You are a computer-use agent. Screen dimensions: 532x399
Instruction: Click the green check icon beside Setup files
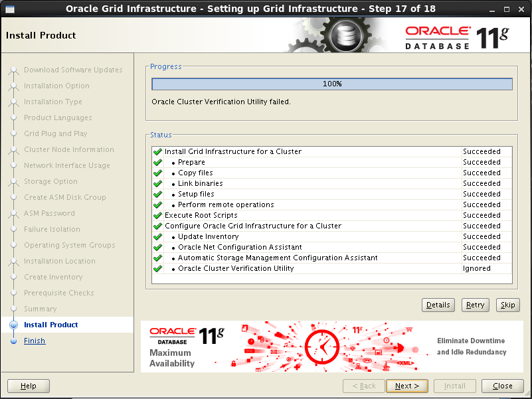[157, 194]
